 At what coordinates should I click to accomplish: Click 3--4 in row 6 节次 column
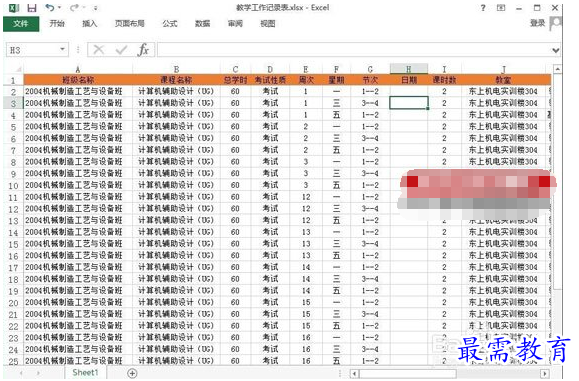(370, 138)
